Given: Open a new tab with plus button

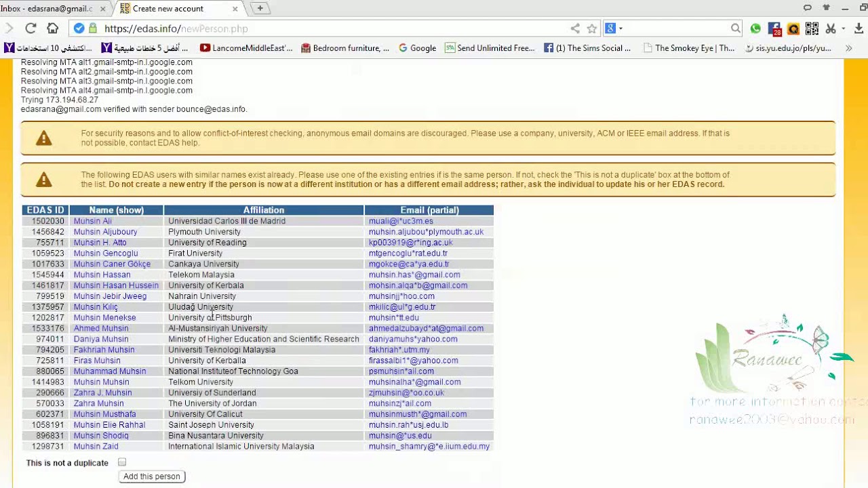Looking at the screenshot, I should click(x=260, y=8).
